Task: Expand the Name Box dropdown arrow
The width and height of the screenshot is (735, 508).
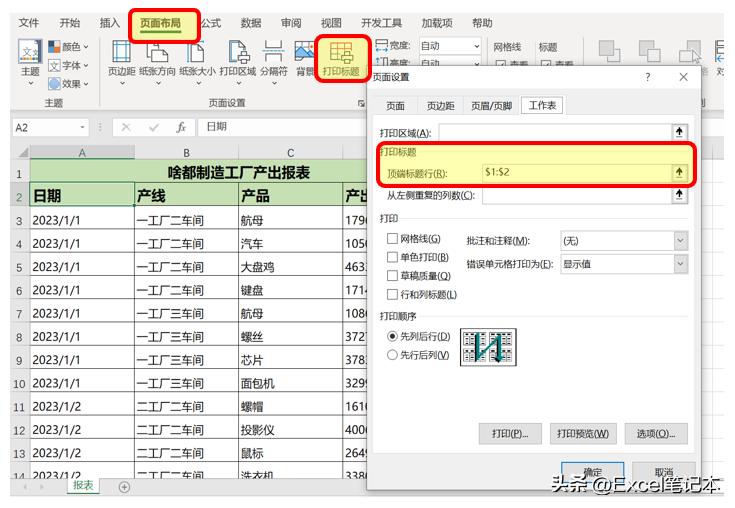Action: pos(82,127)
